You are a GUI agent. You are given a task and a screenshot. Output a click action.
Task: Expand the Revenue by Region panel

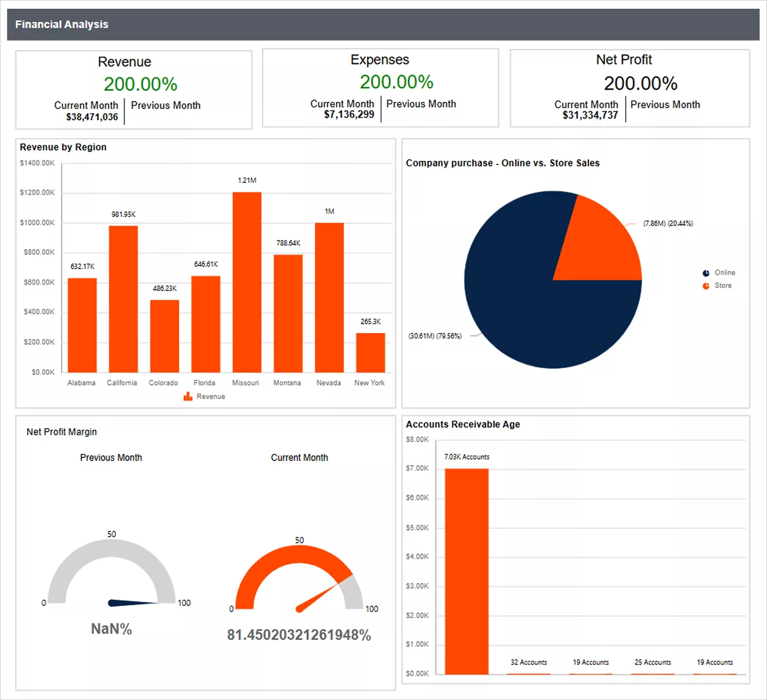point(64,147)
